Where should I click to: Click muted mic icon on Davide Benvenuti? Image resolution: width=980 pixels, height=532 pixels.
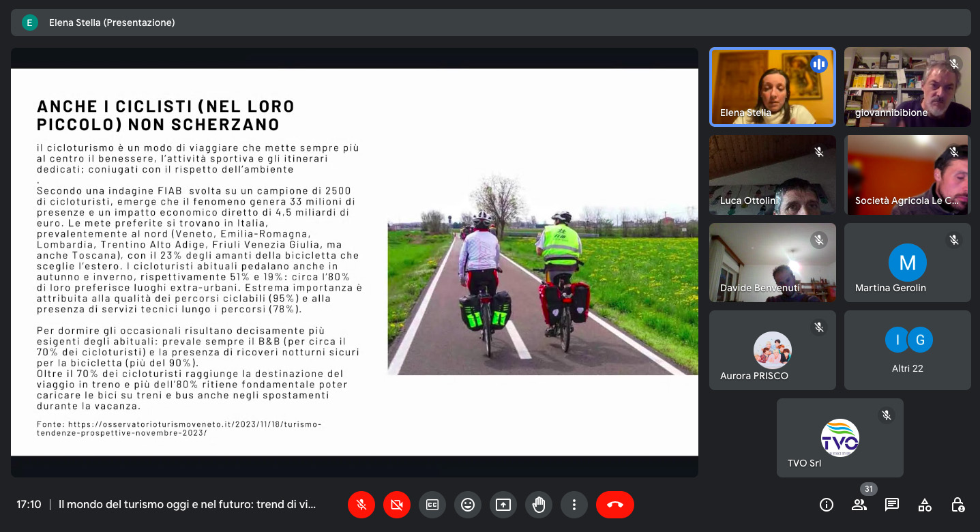click(819, 240)
